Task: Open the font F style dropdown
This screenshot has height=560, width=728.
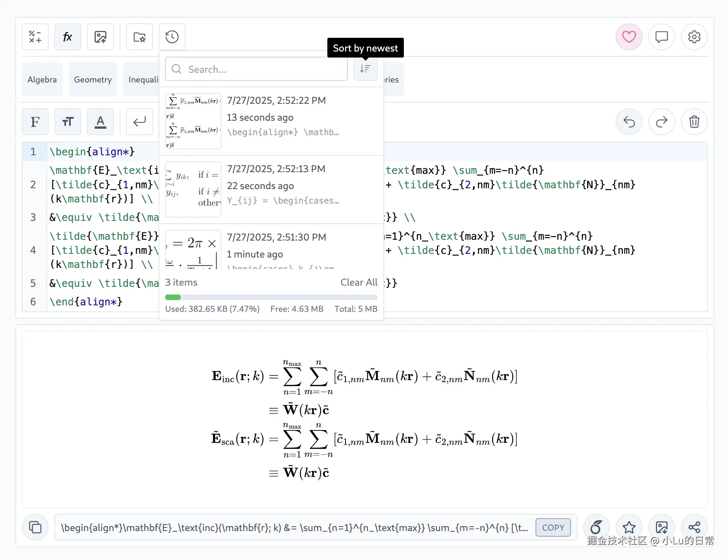Action: coord(35,121)
